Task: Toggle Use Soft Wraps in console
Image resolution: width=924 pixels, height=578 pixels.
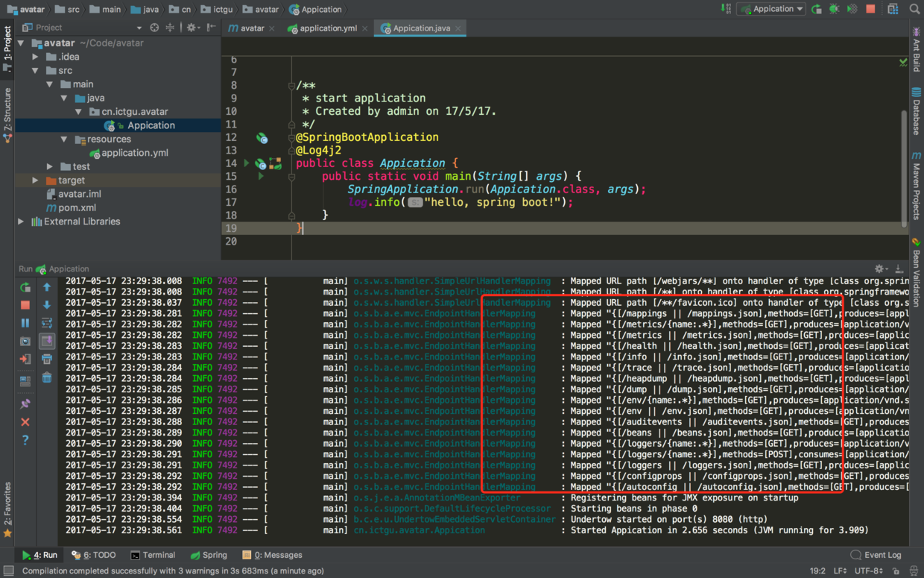Action: pyautogui.click(x=47, y=323)
